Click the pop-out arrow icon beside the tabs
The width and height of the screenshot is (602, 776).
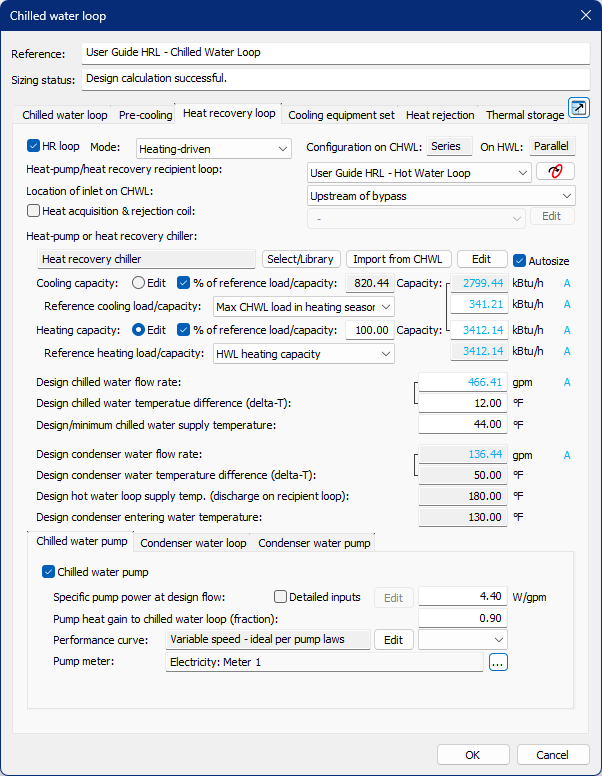tap(578, 108)
